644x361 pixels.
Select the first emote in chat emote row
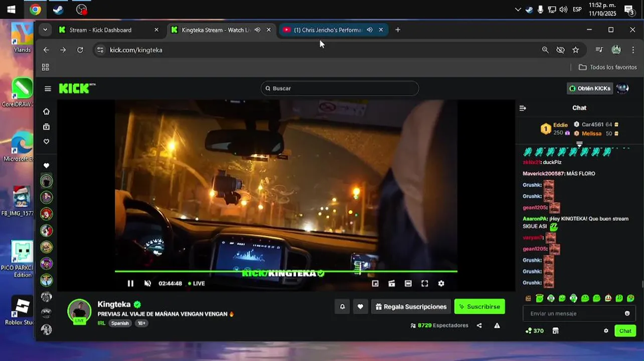coord(528,298)
